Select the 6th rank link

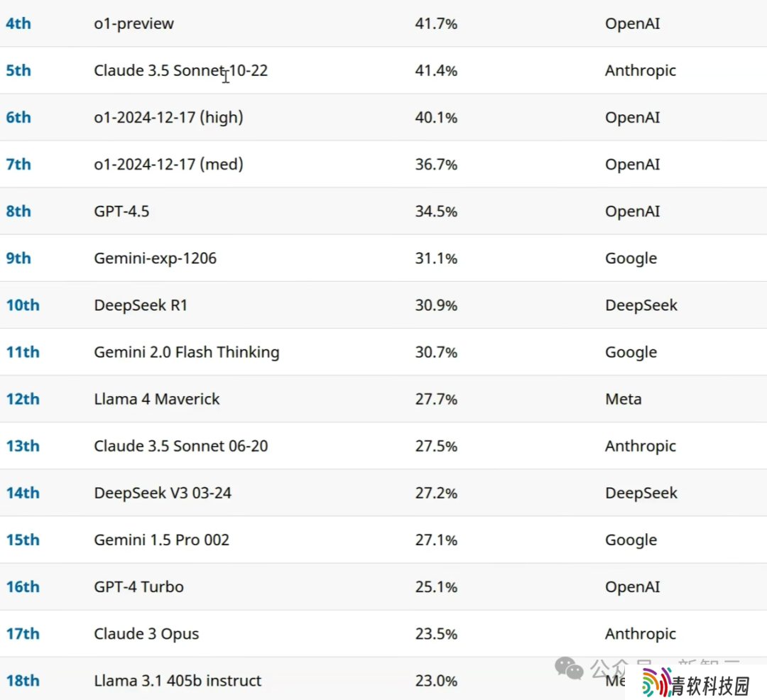[x=18, y=117]
